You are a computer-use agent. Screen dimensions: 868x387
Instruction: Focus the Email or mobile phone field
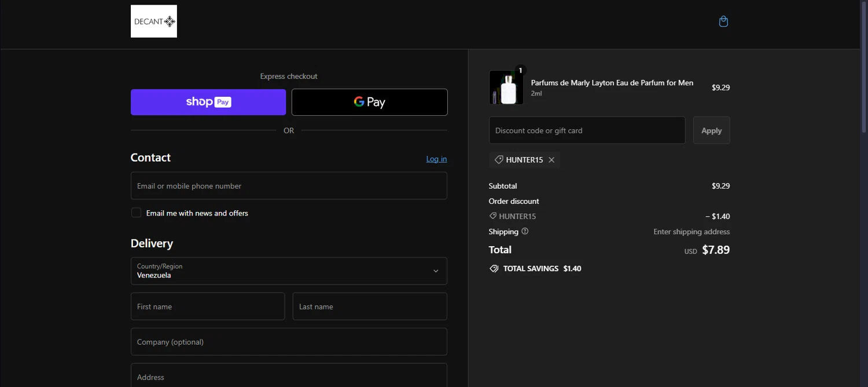[x=289, y=185]
